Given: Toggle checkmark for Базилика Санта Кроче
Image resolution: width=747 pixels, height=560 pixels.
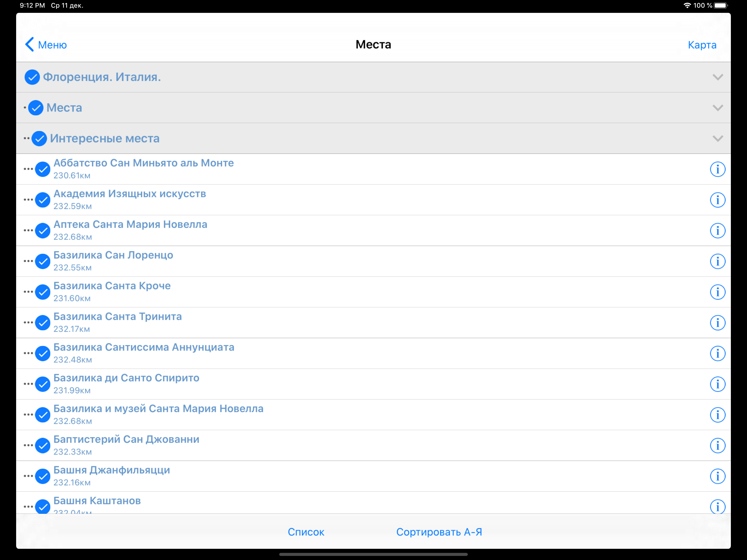Looking at the screenshot, I should tap(43, 292).
